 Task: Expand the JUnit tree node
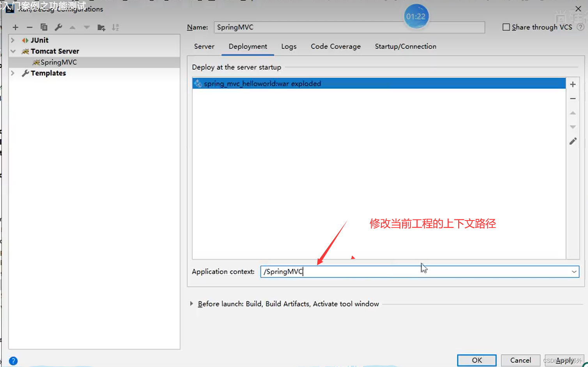point(13,40)
